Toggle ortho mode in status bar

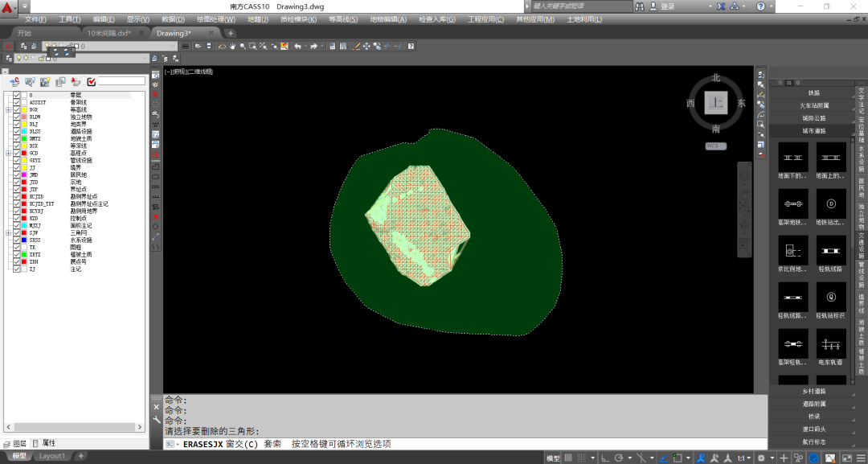[x=605, y=458]
